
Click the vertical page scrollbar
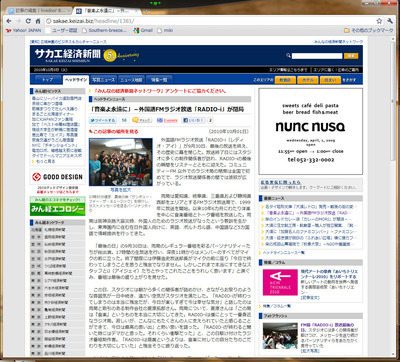[394, 102]
